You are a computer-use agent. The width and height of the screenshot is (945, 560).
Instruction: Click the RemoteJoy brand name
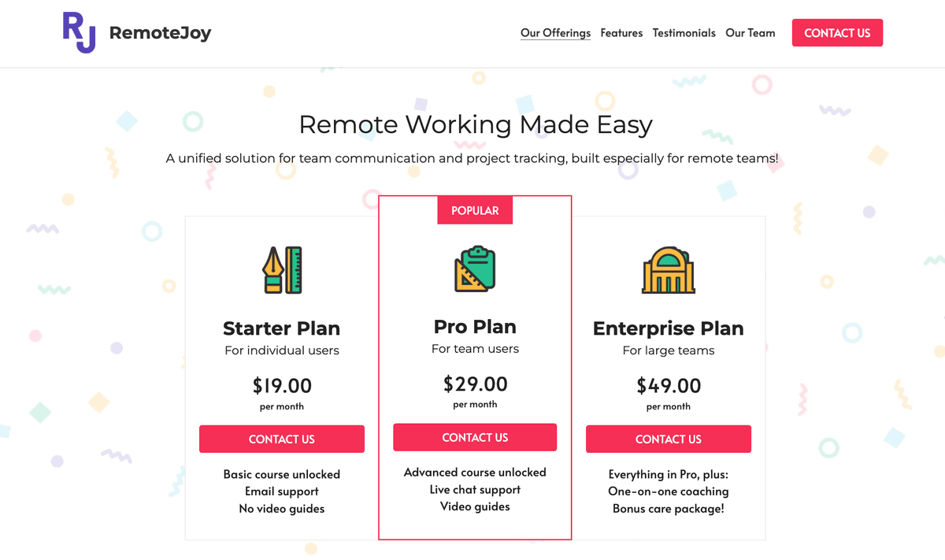pyautogui.click(x=160, y=33)
